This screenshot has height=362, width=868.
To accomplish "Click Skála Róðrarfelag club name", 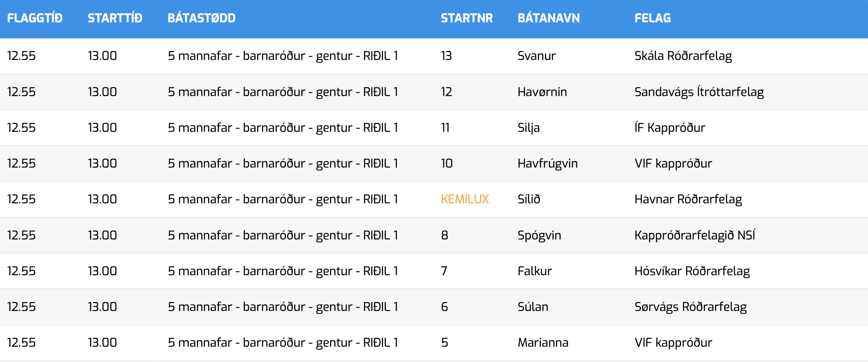I will pos(683,56).
